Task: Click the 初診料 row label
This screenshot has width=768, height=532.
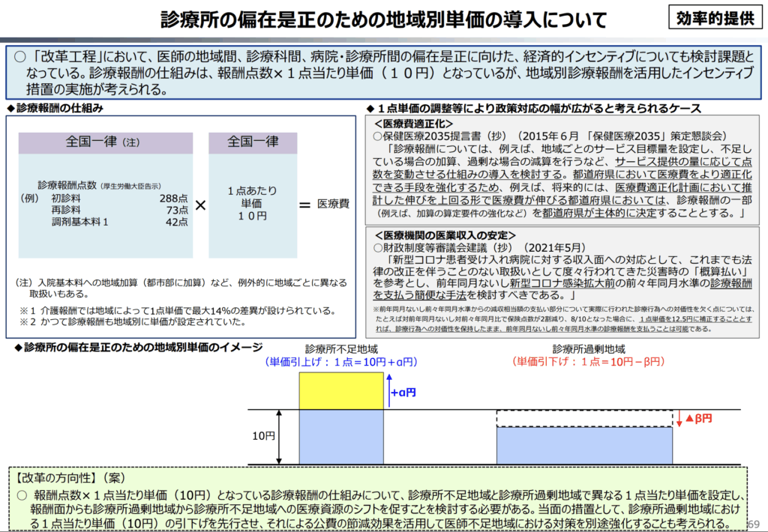Action: (66, 199)
